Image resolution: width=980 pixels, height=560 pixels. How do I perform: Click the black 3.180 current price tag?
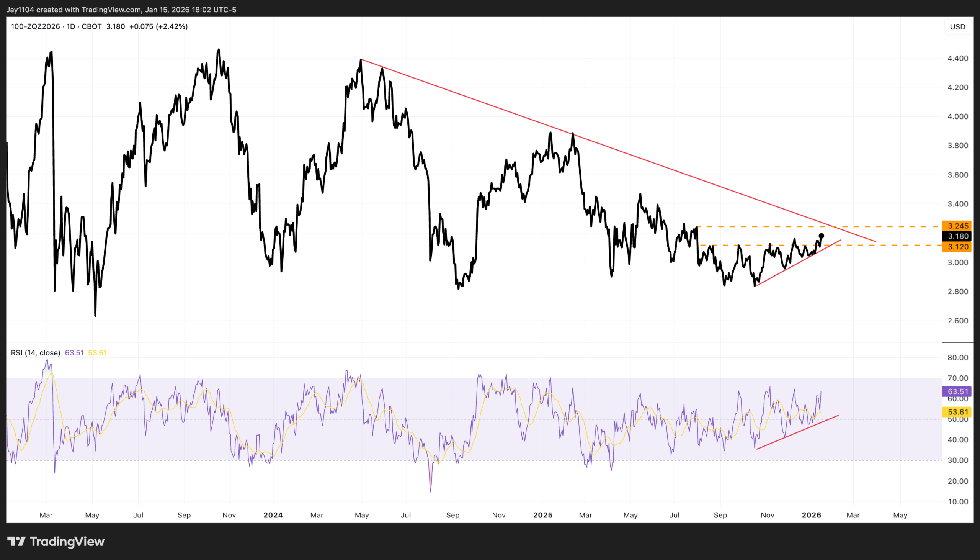tap(958, 237)
